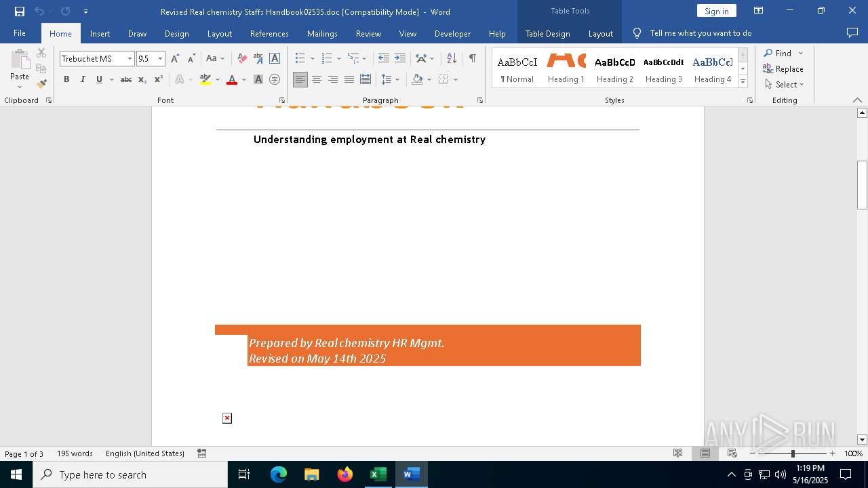Save the document with the floppy disk icon
The image size is (868, 488).
click(20, 12)
